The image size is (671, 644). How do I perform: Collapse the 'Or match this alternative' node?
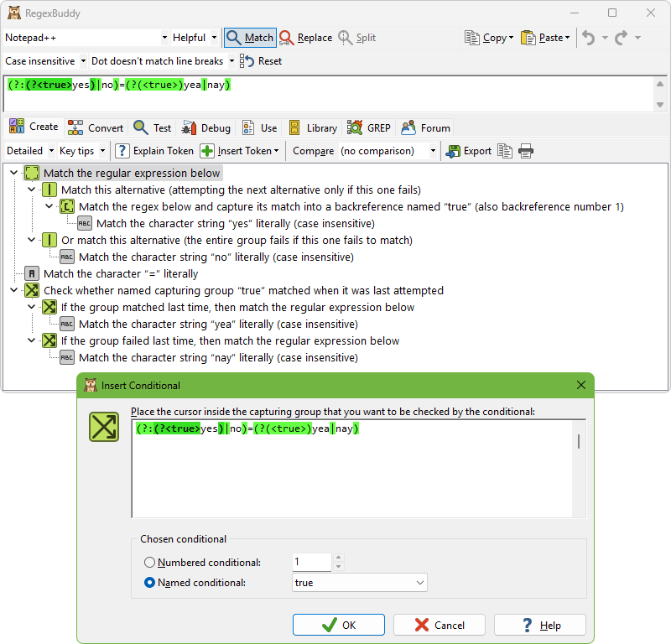(x=31, y=240)
